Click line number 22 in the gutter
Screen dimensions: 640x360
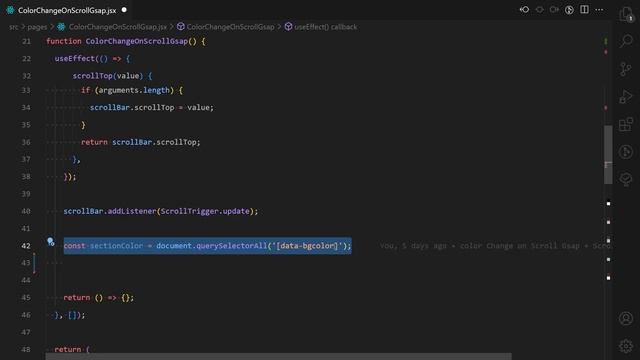click(27, 59)
